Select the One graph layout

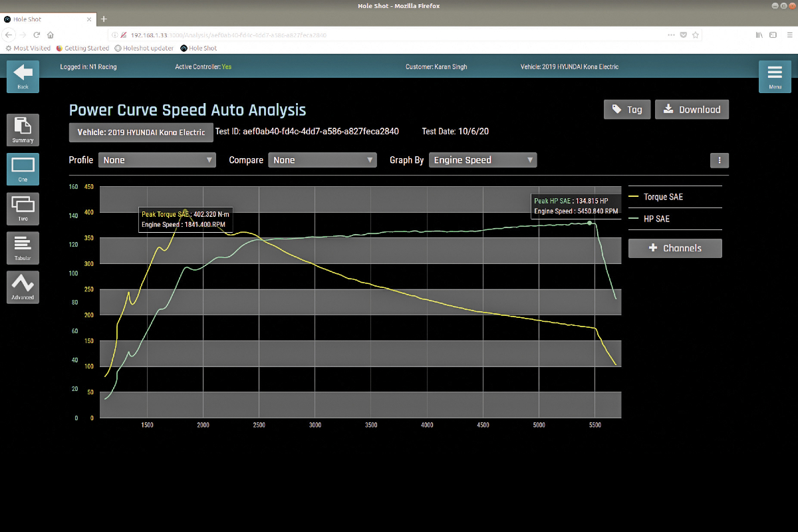(x=23, y=169)
